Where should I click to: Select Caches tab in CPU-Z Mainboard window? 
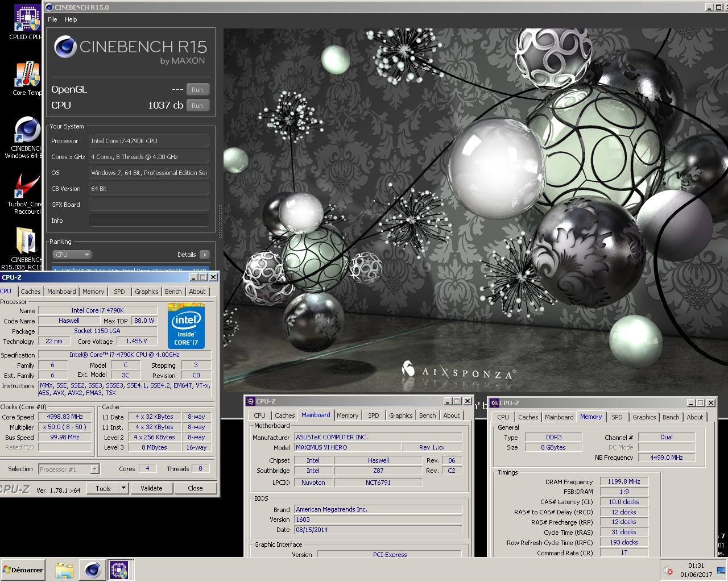tap(285, 415)
